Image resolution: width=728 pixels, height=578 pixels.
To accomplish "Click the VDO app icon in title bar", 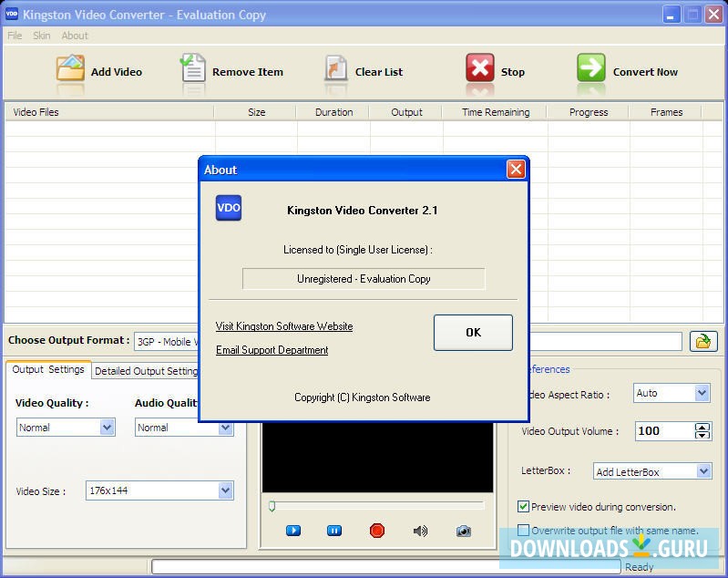I will 12,14.
